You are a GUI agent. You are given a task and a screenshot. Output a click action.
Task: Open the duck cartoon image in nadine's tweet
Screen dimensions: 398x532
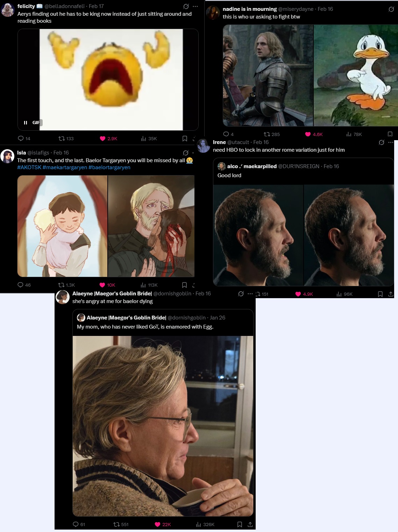356,75
